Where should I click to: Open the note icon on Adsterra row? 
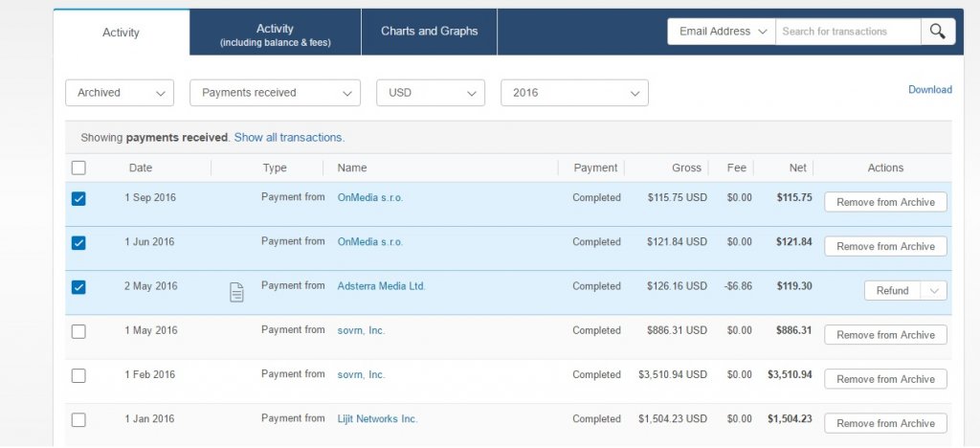[x=236, y=292]
